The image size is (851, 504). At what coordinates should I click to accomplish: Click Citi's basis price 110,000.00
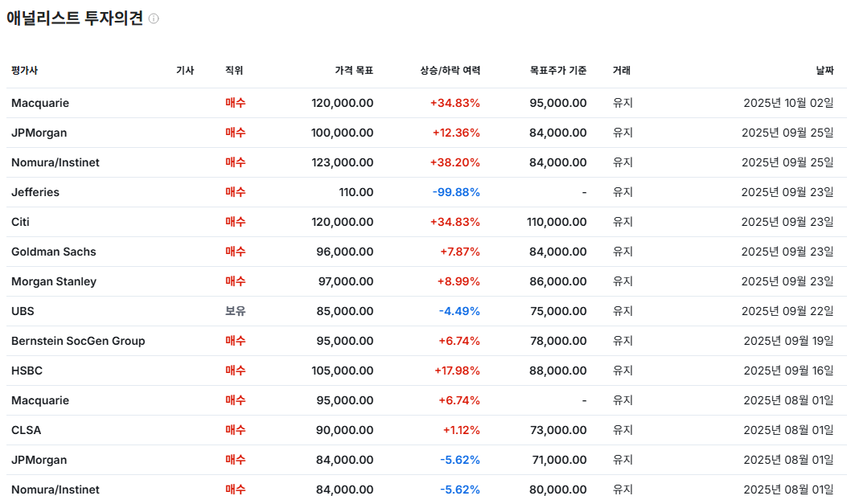click(557, 222)
